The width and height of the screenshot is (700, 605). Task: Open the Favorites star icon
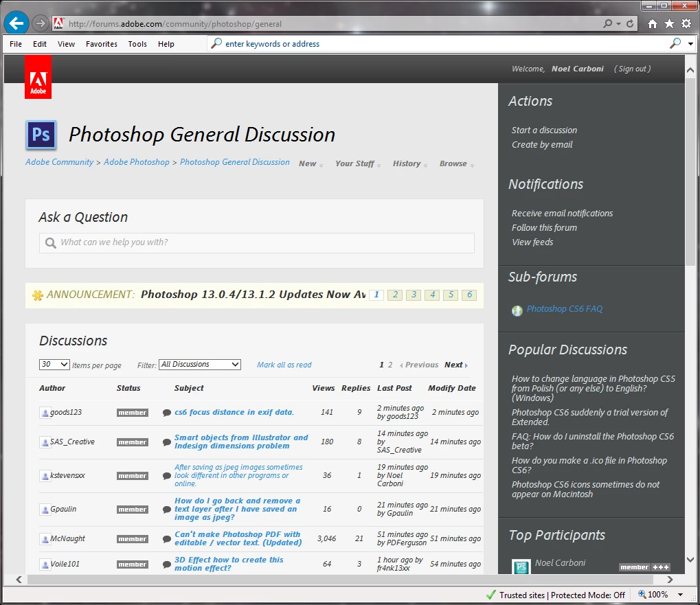point(669,23)
